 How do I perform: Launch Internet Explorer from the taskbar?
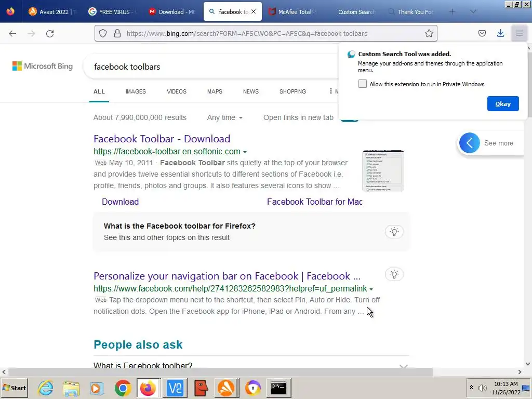pyautogui.click(x=46, y=388)
